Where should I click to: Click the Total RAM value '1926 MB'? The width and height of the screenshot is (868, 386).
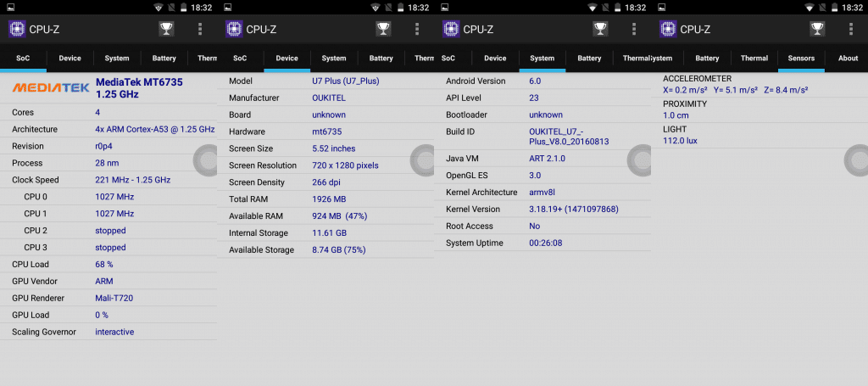(330, 199)
